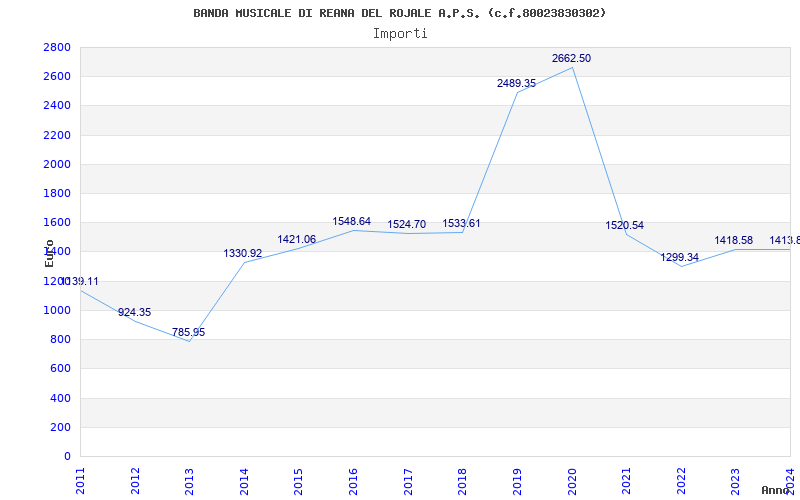Select the 1330.92 data label
The width and height of the screenshot is (800, 500).
click(242, 253)
